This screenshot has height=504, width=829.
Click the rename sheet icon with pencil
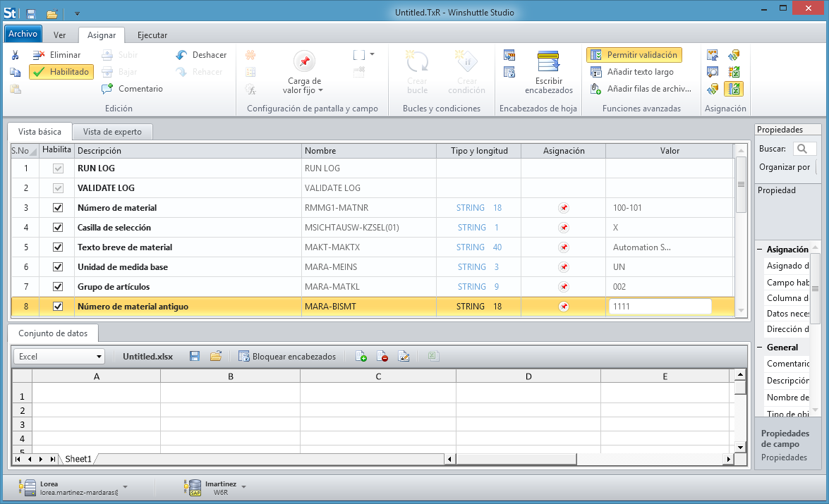tap(404, 357)
